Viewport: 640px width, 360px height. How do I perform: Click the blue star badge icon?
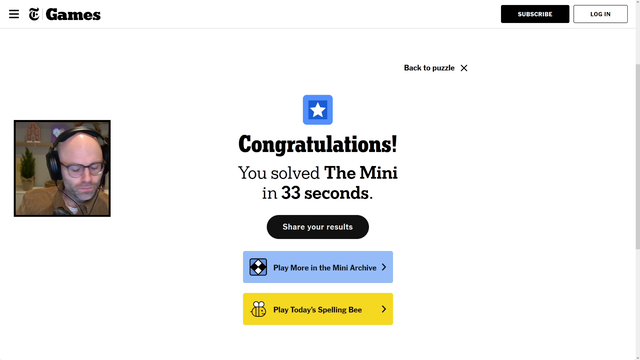click(318, 110)
